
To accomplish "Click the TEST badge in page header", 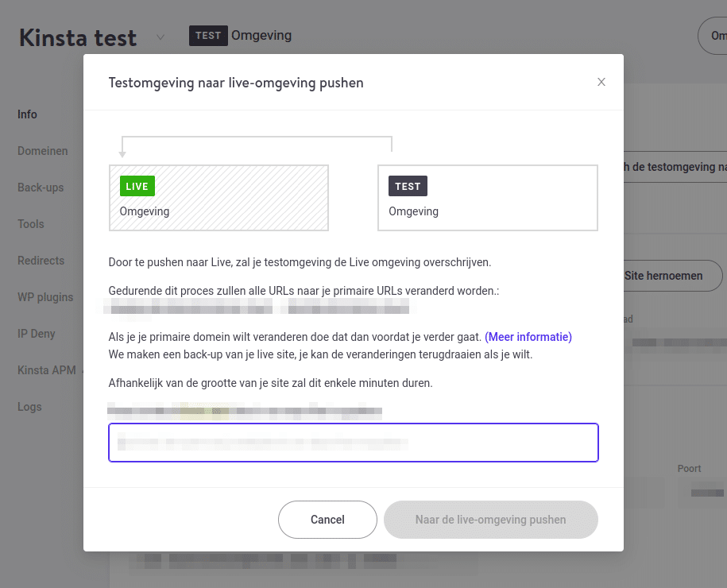I will (208, 36).
